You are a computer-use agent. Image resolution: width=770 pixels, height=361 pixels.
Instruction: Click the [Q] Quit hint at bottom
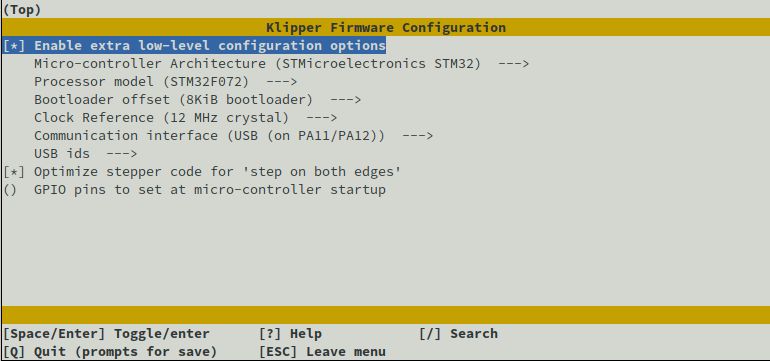coord(110,352)
